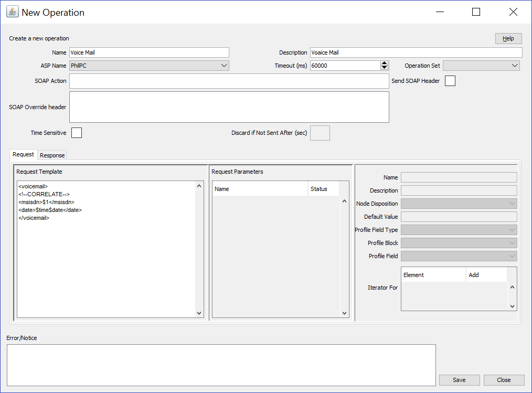Click the <!--CORRELATE--> line in template
Viewport: 532px width, 393px height.
click(x=44, y=194)
